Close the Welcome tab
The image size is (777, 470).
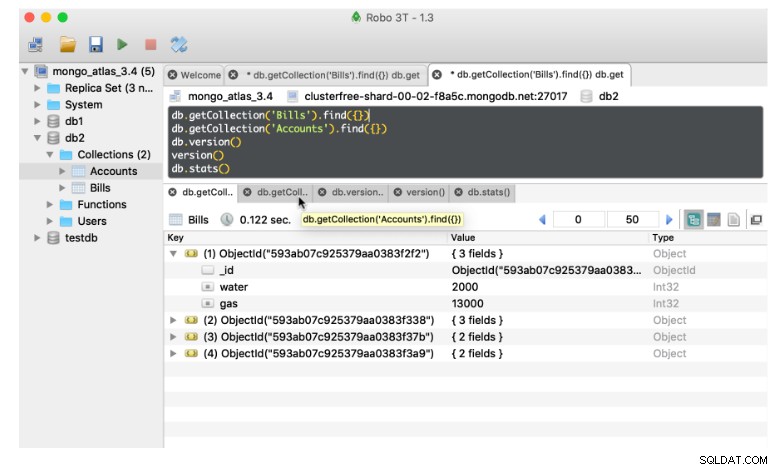(172, 75)
